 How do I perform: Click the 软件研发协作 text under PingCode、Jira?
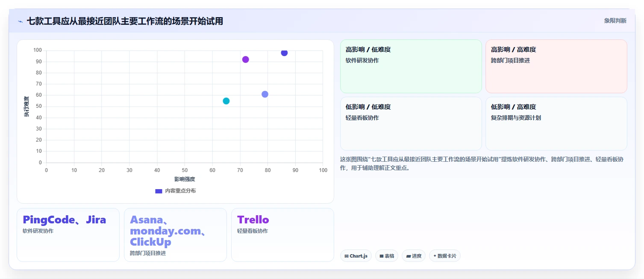tap(38, 231)
